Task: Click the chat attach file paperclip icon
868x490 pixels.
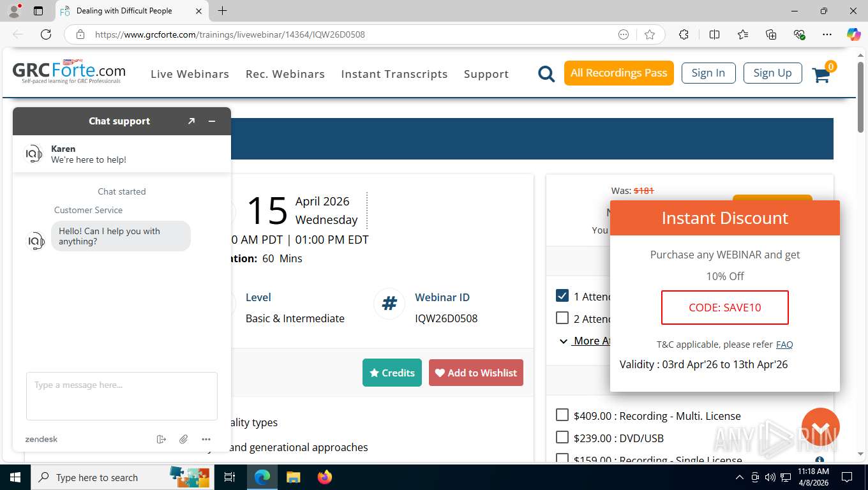Action: pos(183,439)
